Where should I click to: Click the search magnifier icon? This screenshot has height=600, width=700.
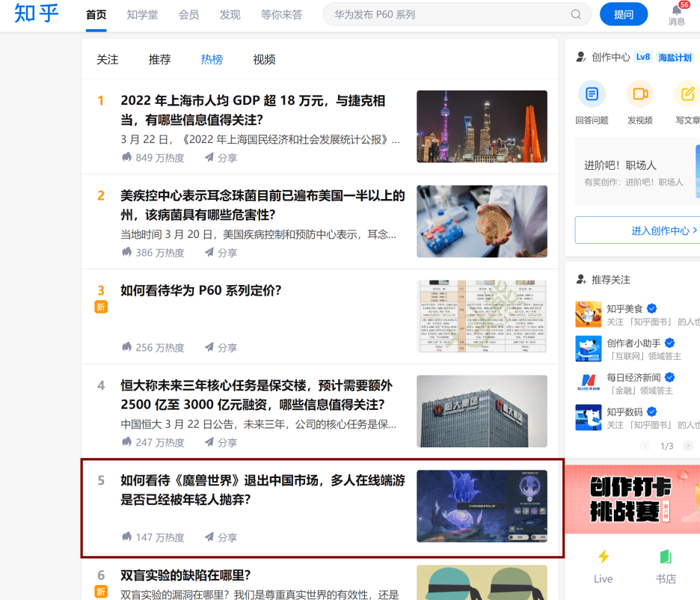tap(576, 15)
